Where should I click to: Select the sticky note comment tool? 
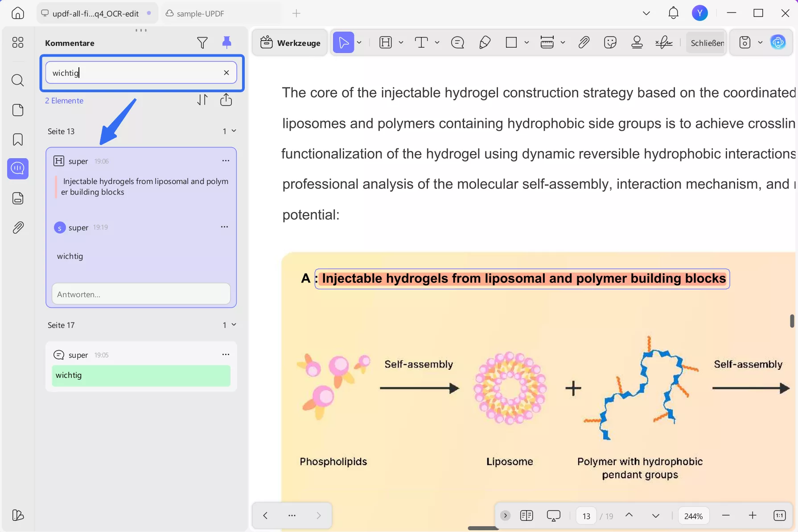pyautogui.click(x=457, y=43)
